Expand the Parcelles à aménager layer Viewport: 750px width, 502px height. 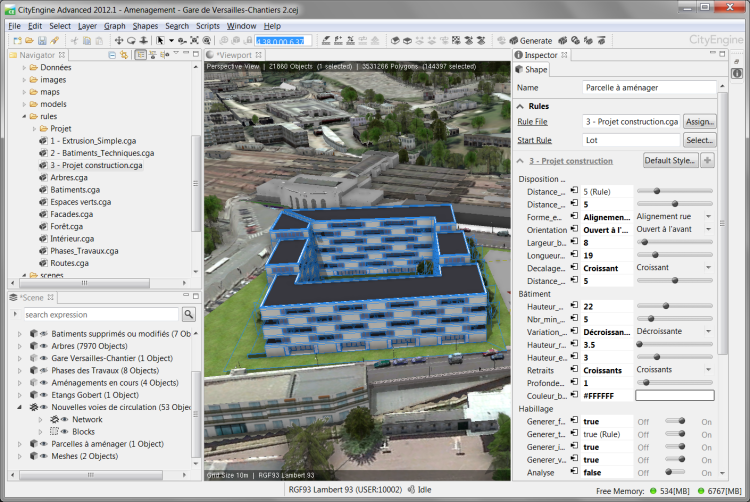pyautogui.click(x=20, y=444)
